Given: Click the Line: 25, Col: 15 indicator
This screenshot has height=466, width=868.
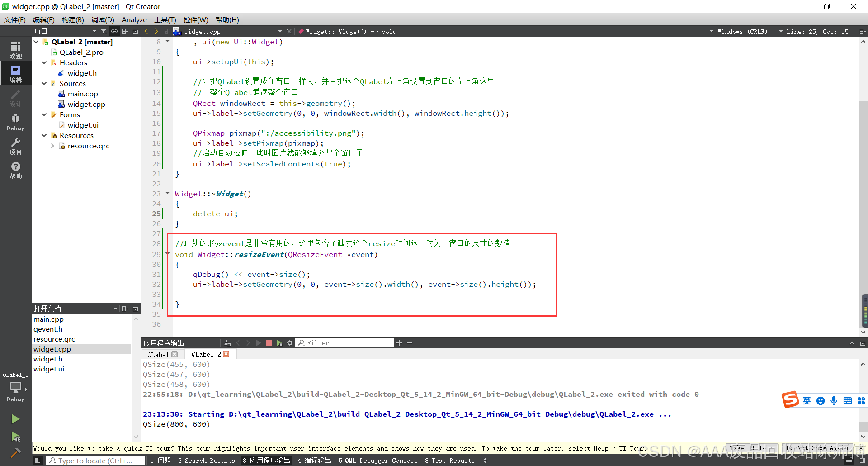Looking at the screenshot, I should coord(817,32).
